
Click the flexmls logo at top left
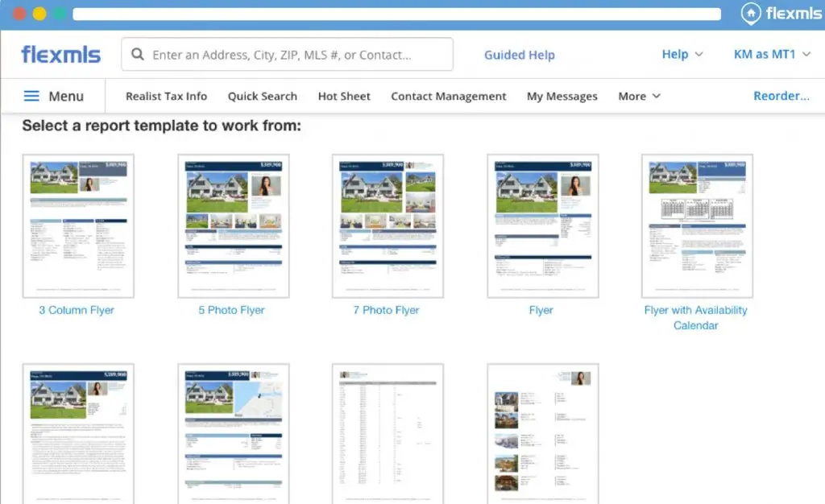(x=61, y=55)
